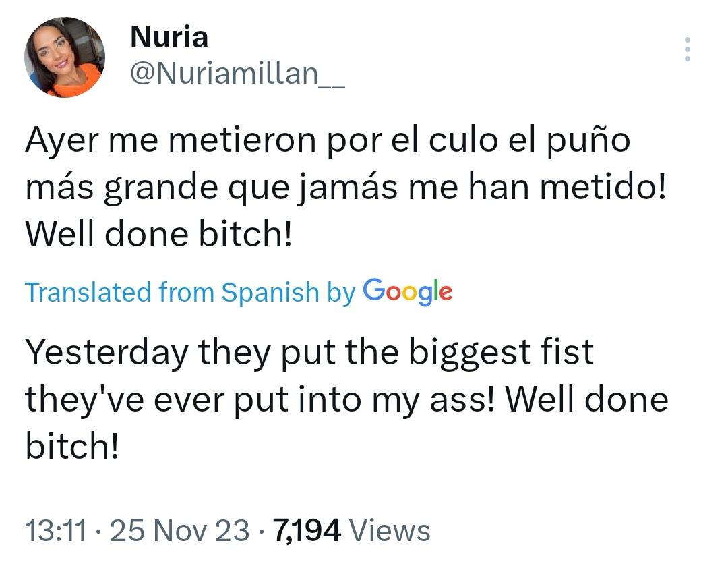Click the English line starting "they've ever"
Image resolution: width=728 pixels, height=566 pixels.
click(346, 399)
